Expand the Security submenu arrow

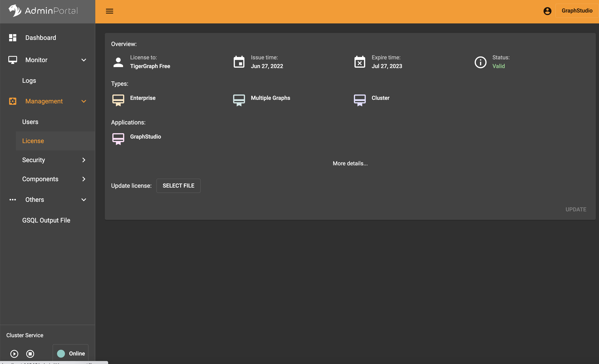pos(84,160)
